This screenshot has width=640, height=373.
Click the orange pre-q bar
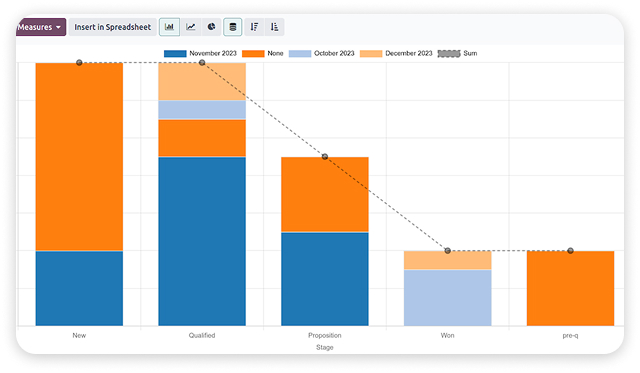[x=571, y=288]
